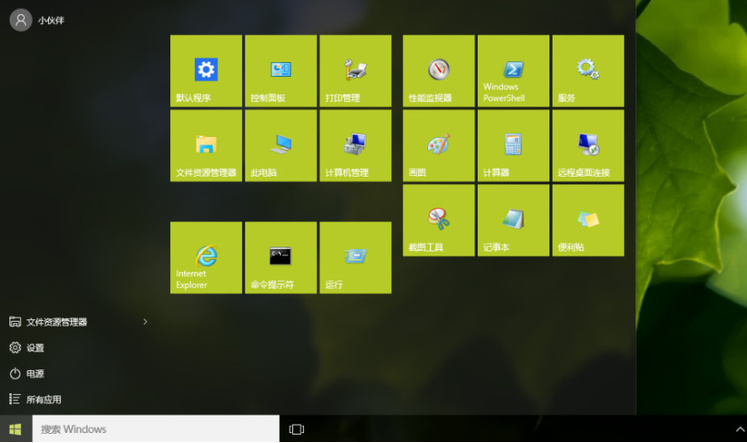Open 设置 Settings from the left menu

coord(35,348)
